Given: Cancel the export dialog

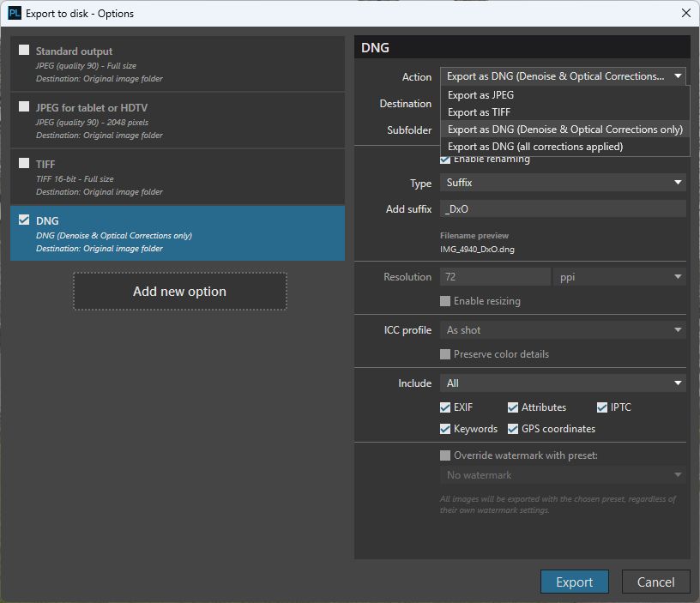Looking at the screenshot, I should point(655,582).
